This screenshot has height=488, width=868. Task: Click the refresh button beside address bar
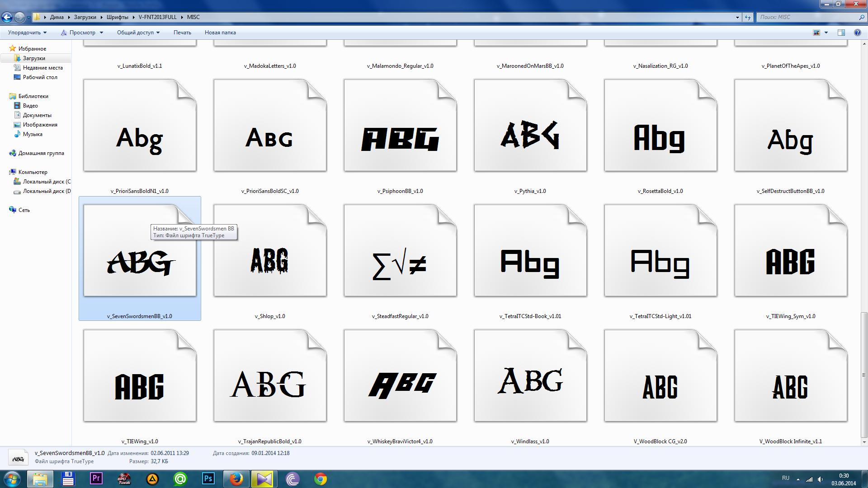tap(748, 17)
